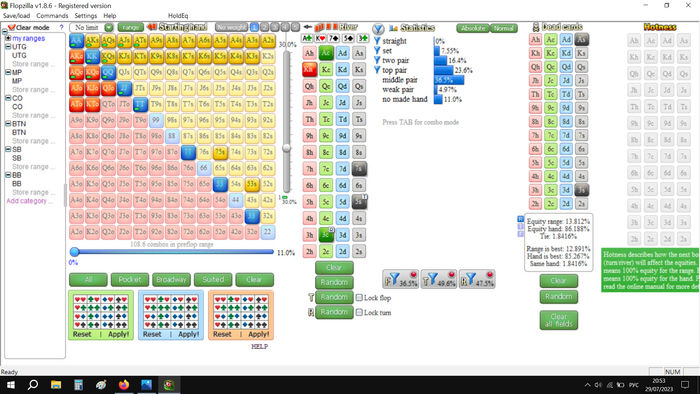Toggle the Absolute statistics mode button
700x394 pixels.
473,28
